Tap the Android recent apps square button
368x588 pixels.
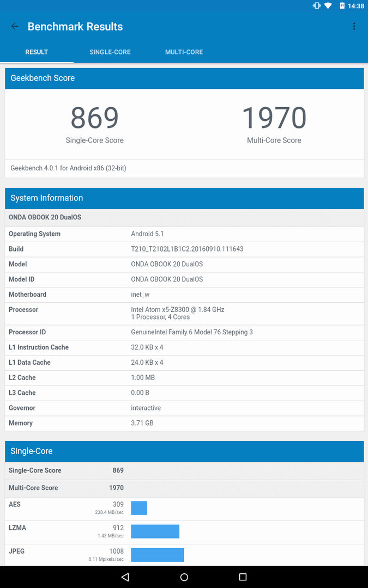pos(243,577)
